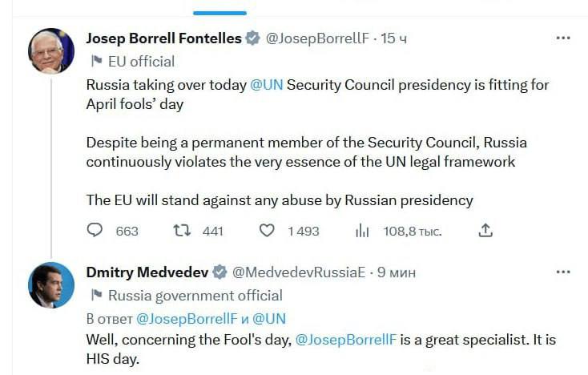Click the reply icon on Borrell's tweet
The width and height of the screenshot is (588, 375).
tap(95, 231)
